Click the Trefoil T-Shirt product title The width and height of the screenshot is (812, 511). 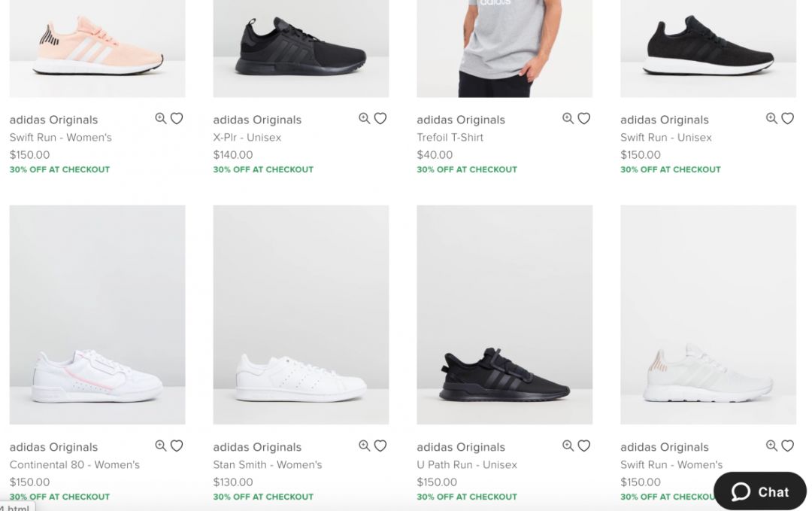pyautogui.click(x=450, y=137)
